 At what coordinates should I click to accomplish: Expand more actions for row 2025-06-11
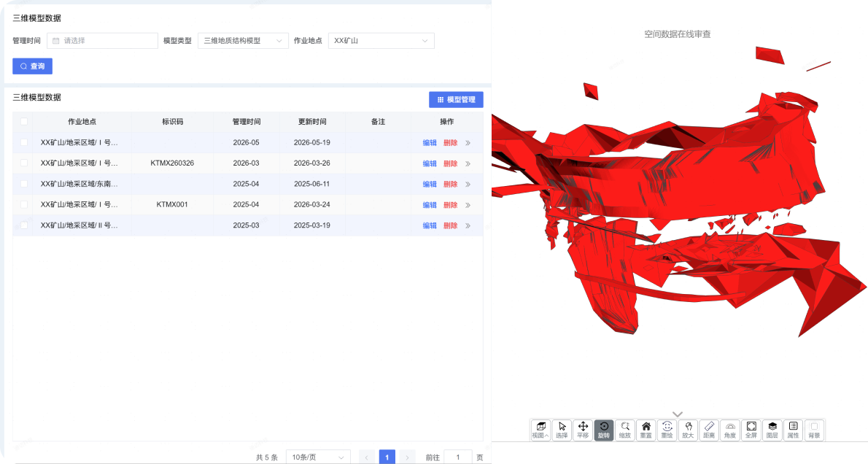468,185
